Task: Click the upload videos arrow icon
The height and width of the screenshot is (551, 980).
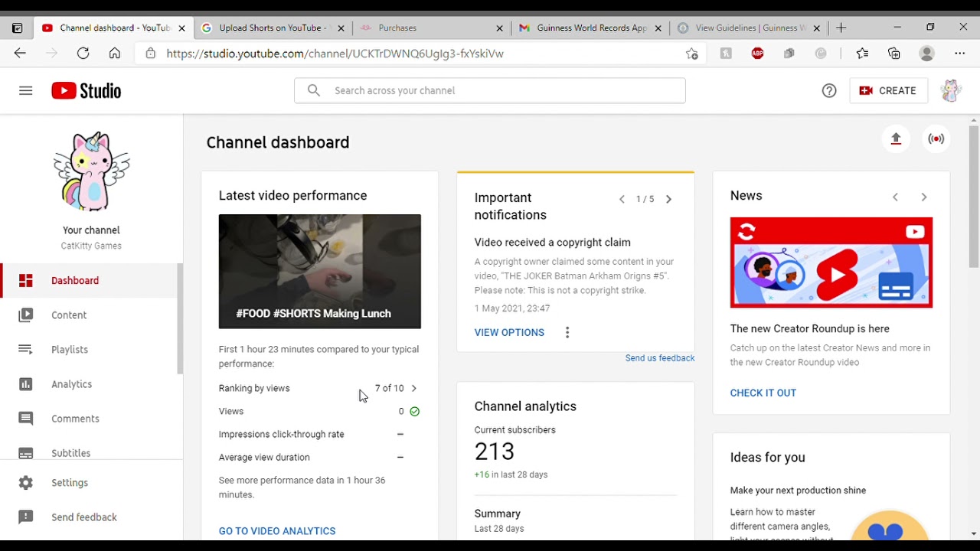Action: coord(896,139)
